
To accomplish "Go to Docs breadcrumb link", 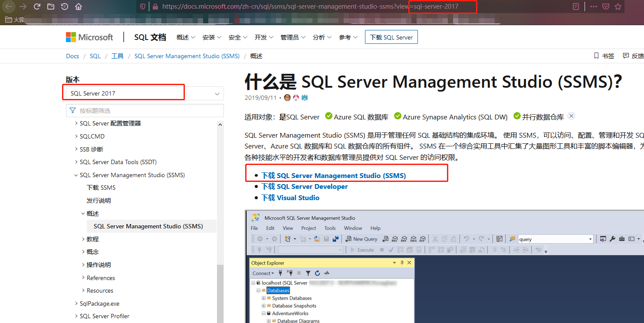I will [x=72, y=56].
